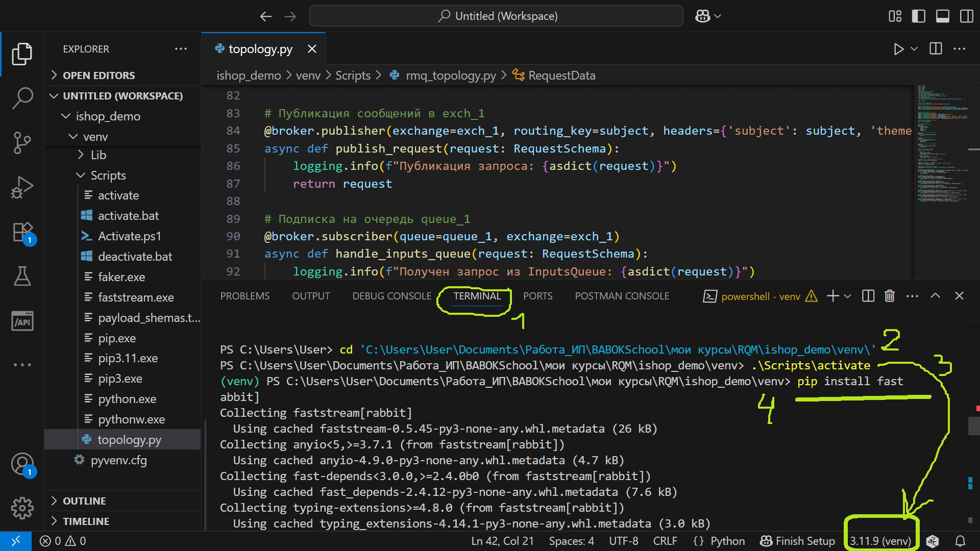Click the remote window indicator
Image resolution: width=980 pixels, height=551 pixels.
tap(15, 541)
